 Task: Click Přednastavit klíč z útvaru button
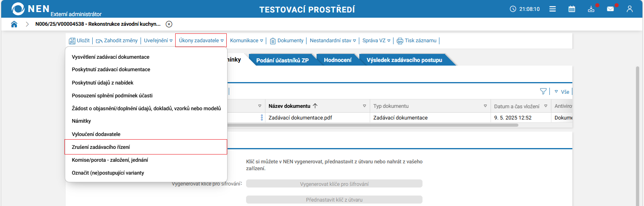[x=334, y=200]
